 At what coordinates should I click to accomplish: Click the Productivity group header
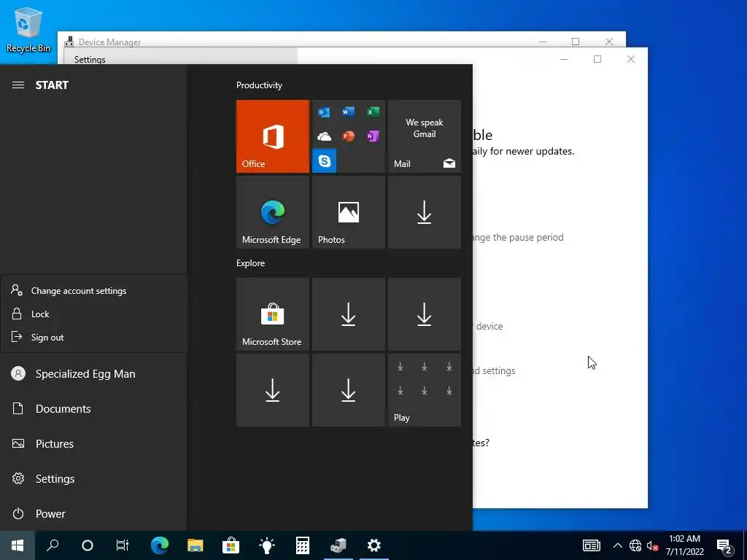259,85
